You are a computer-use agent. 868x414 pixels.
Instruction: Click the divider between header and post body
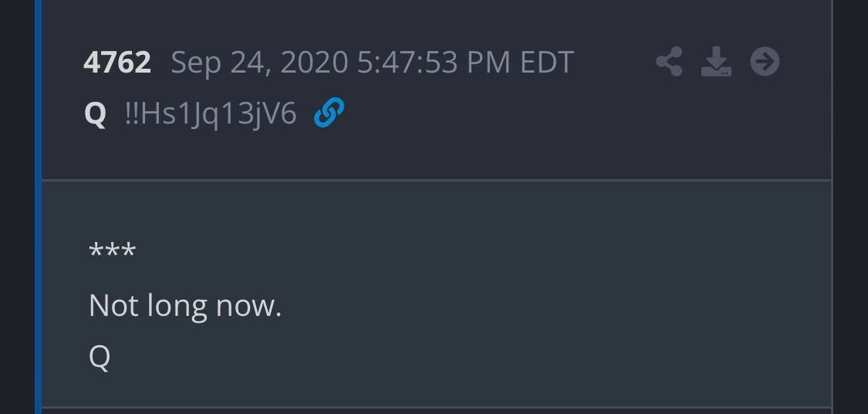click(436, 180)
